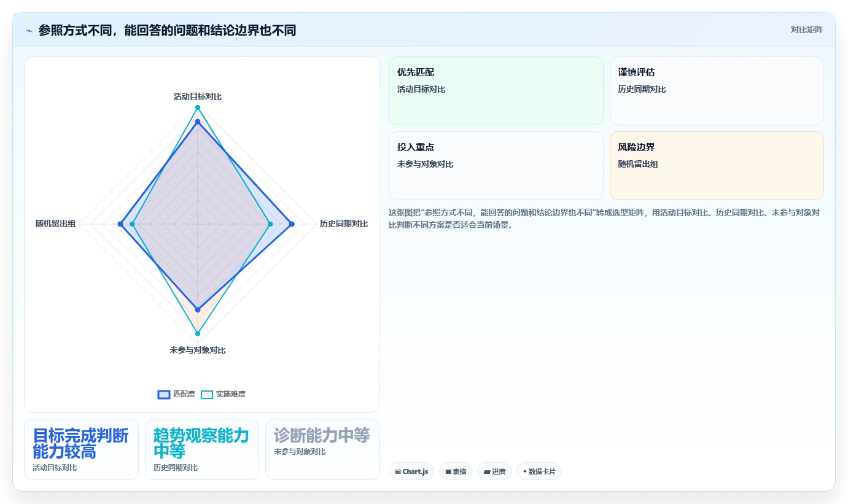
Task: Click the Chart.js chip
Action: pyautogui.click(x=411, y=471)
